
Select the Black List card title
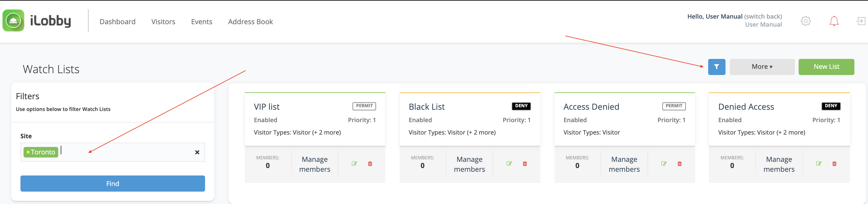click(x=427, y=107)
